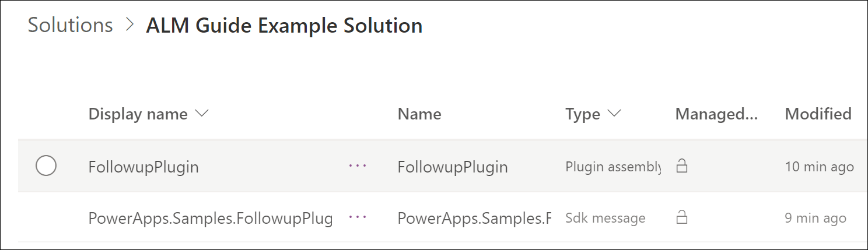The width and height of the screenshot is (868, 250).
Task: Click the 9 min ago modified cell
Action: click(x=815, y=219)
